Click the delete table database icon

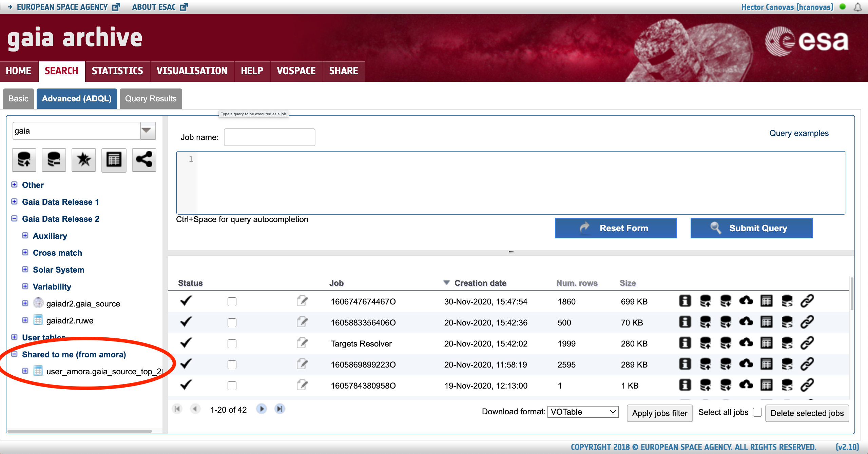(x=54, y=160)
